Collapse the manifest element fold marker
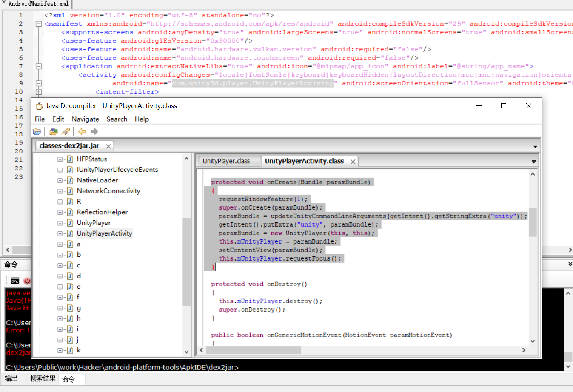 coord(38,24)
